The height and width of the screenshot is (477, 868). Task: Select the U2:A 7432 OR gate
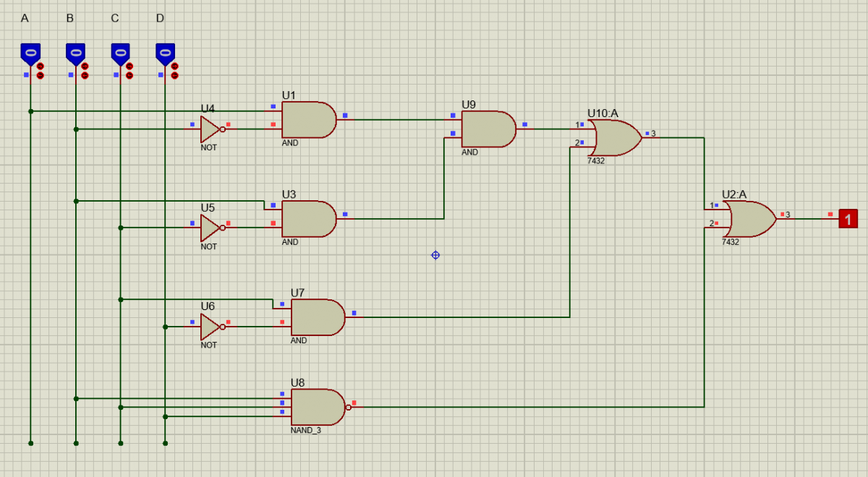click(x=749, y=219)
